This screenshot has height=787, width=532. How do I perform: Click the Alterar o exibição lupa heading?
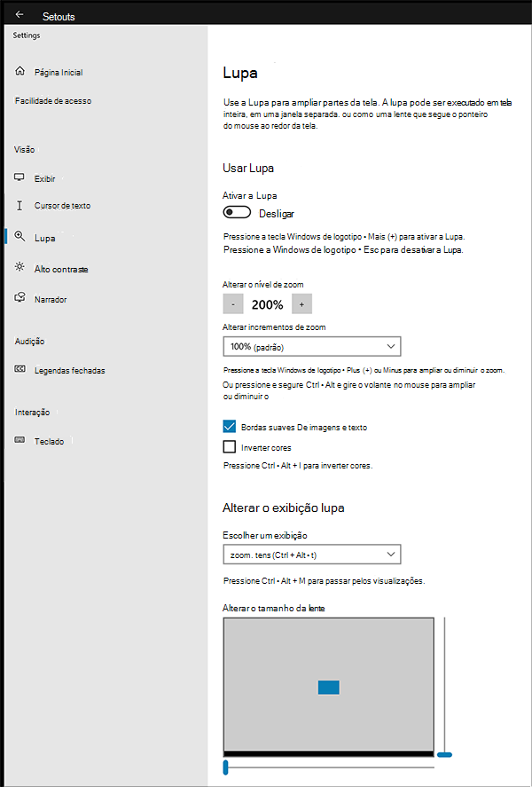284,508
